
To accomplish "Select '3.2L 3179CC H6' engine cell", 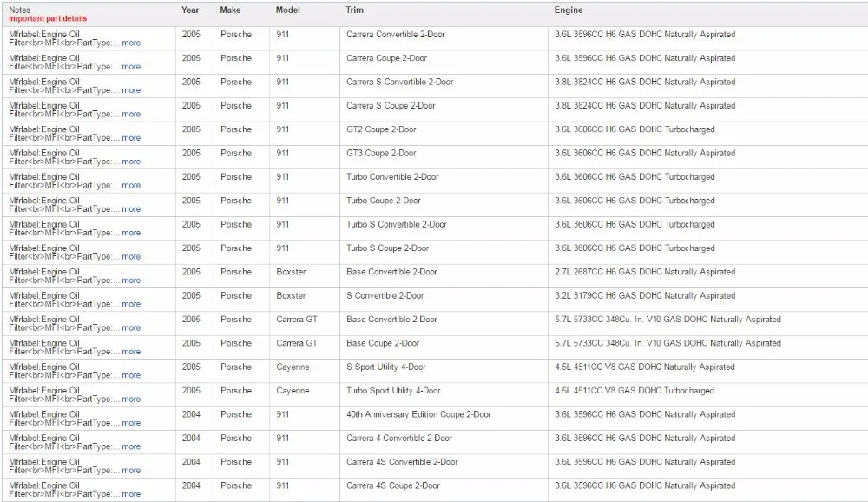I will click(645, 296).
